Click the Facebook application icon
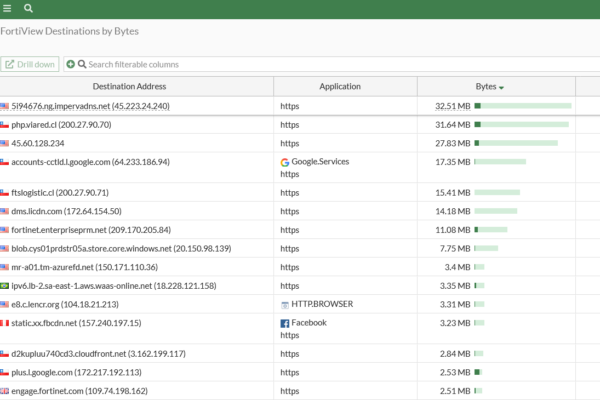This screenshot has width=600, height=400. click(285, 323)
